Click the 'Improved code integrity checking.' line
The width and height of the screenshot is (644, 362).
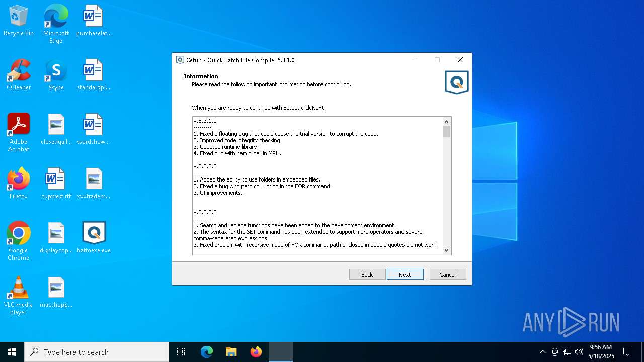click(237, 140)
